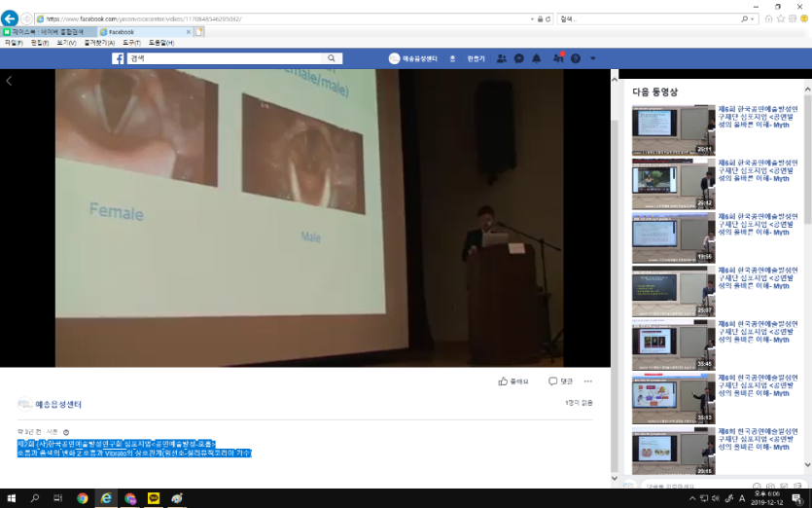The width and height of the screenshot is (812, 508).
Task: Open Chrome from the Windows taskbar
Action: (x=82, y=498)
